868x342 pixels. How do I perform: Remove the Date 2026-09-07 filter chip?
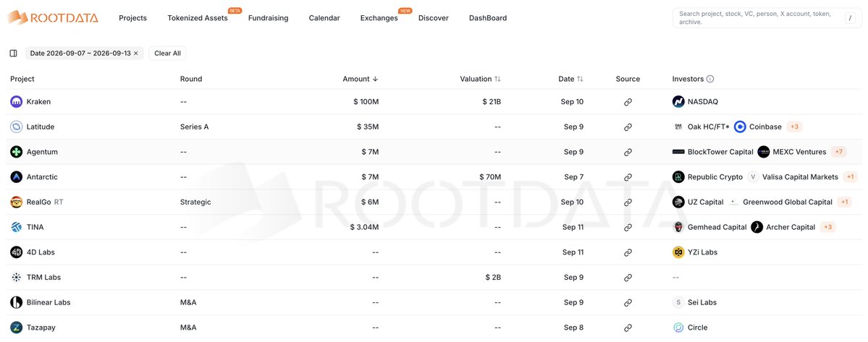tap(135, 54)
